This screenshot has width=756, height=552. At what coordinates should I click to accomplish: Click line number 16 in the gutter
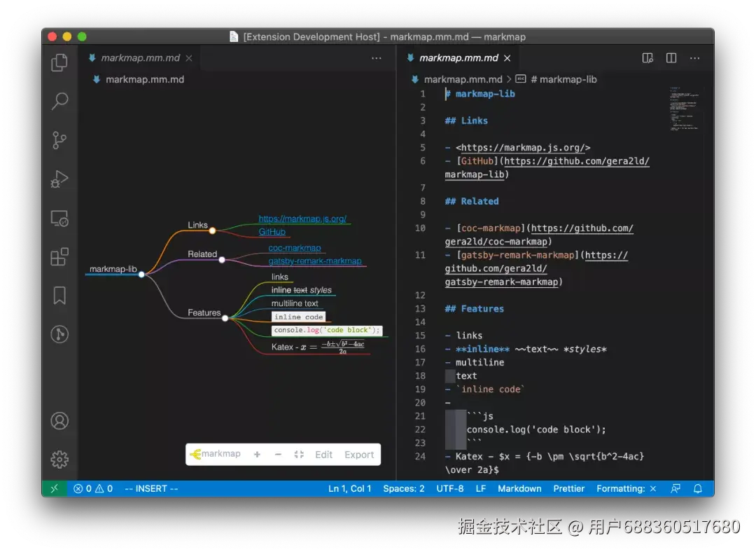(420, 349)
